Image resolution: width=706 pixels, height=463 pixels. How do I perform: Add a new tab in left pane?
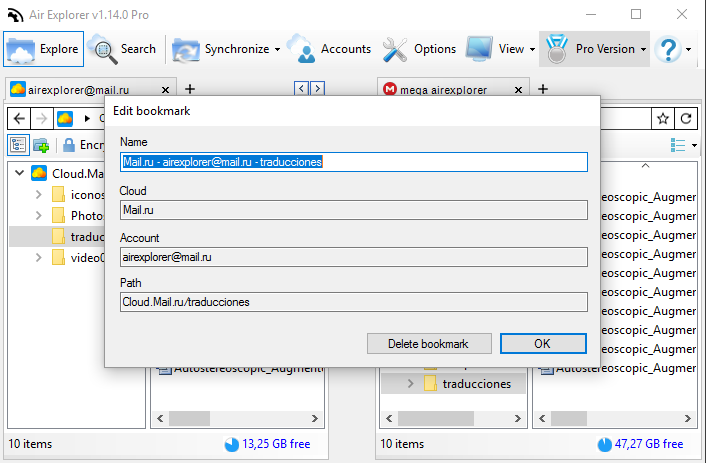pos(190,89)
